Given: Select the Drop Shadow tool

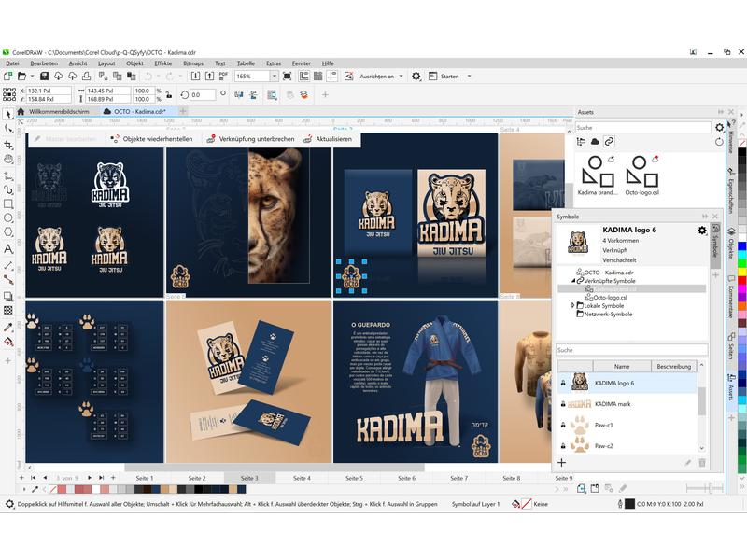Looking at the screenshot, I should (x=8, y=296).
